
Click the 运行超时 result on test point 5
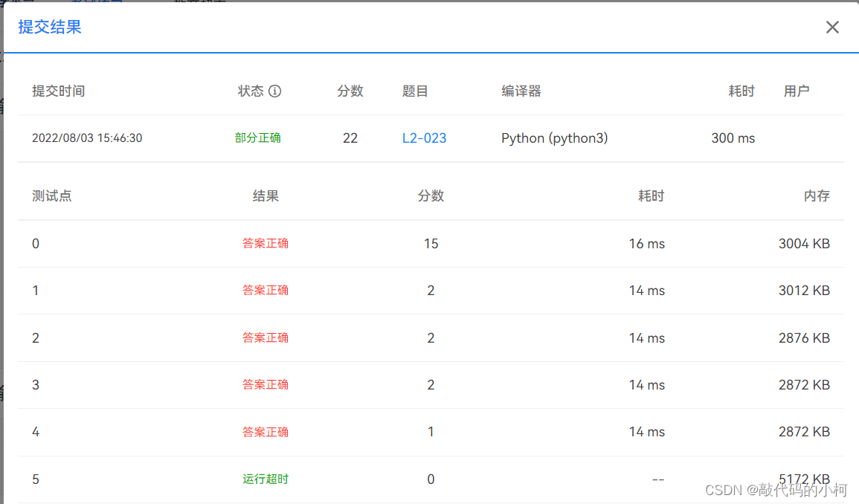[x=266, y=479]
